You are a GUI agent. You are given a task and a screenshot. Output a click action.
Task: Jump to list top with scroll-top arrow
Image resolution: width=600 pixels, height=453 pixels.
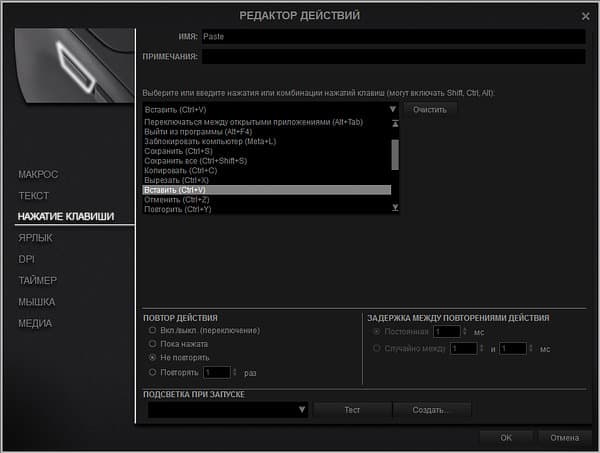395,123
